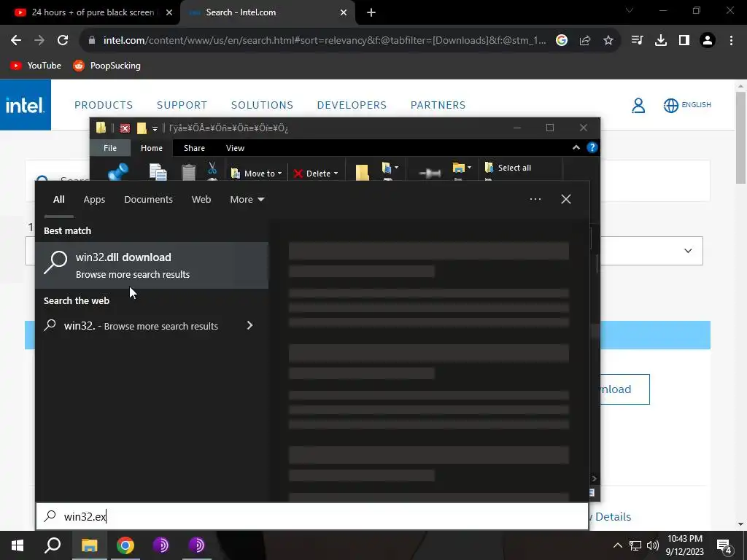Open media controls icon in Chrome toolbar
Screen dimensions: 747x560
[x=637, y=41]
